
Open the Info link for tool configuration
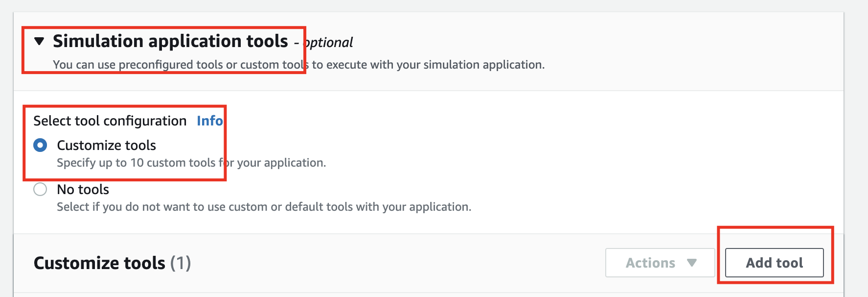point(209,121)
